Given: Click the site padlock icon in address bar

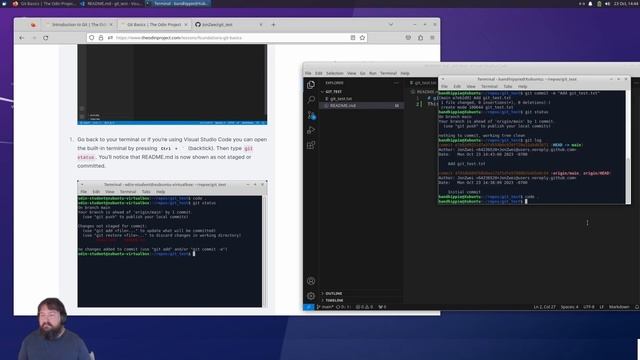Looking at the screenshot, I should tap(101, 38).
